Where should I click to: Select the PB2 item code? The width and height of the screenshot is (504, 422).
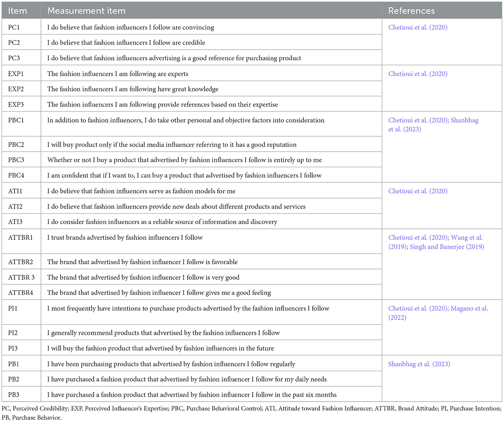tap(14, 380)
